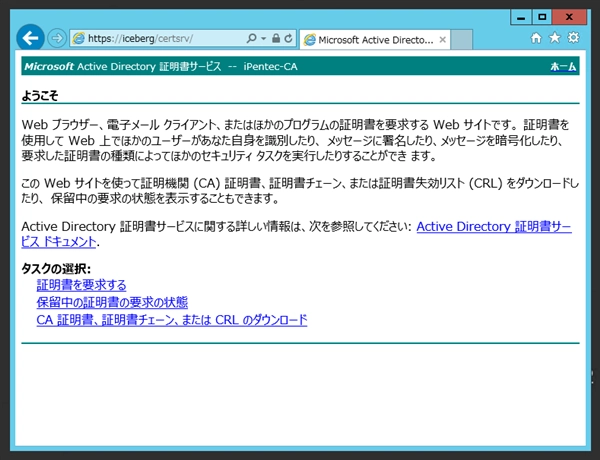Close the Microsoft Active Directory tab
Image resolution: width=600 pixels, height=460 pixels.
click(x=442, y=39)
